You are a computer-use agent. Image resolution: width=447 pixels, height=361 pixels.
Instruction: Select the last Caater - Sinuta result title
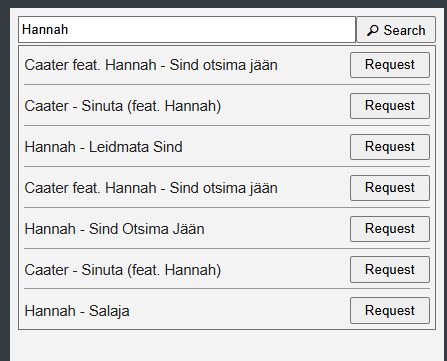coord(123,270)
